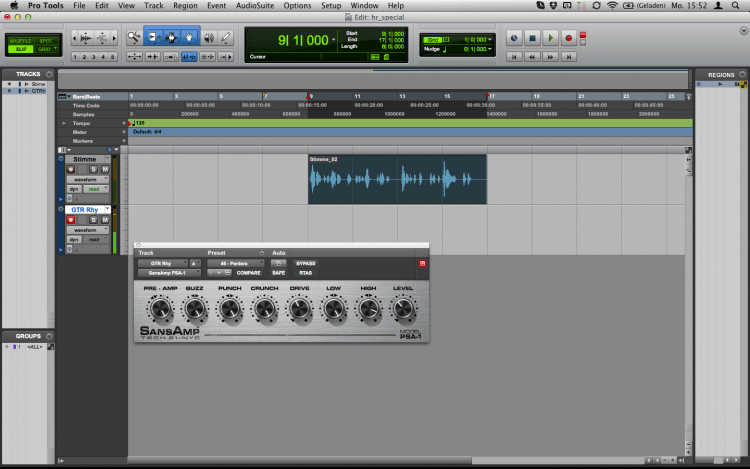Return to Zero in transport

pyautogui.click(x=514, y=57)
